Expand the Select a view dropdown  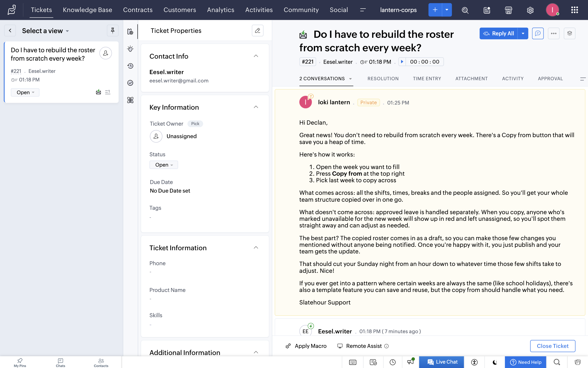click(x=45, y=31)
